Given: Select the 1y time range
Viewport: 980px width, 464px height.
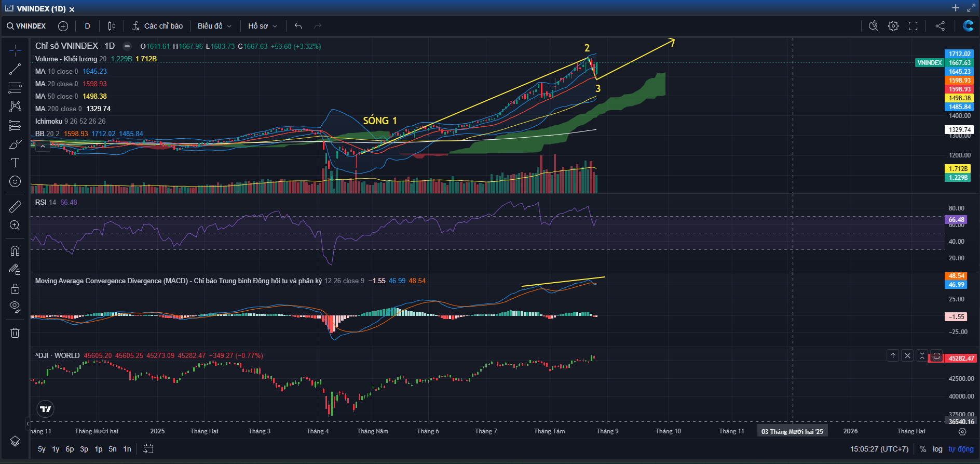Looking at the screenshot, I should 56,449.
